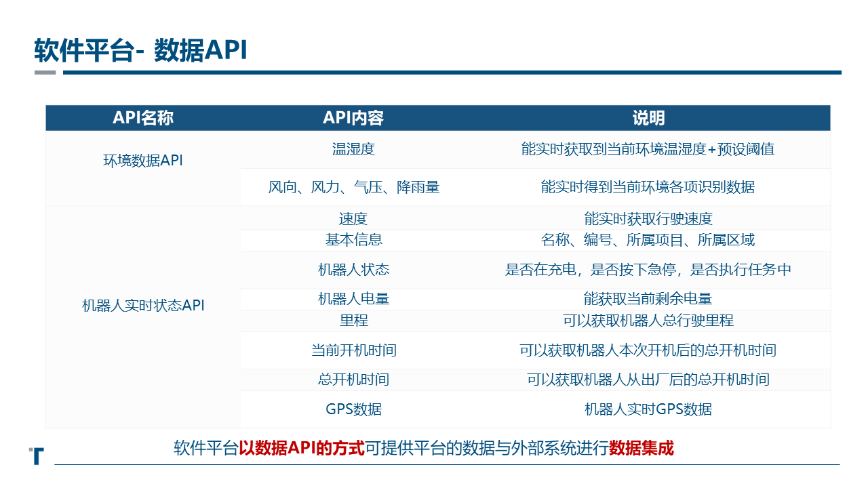The image size is (868, 488).
Task: Click the slide title 软件平台- 数据API
Action: 140,49
